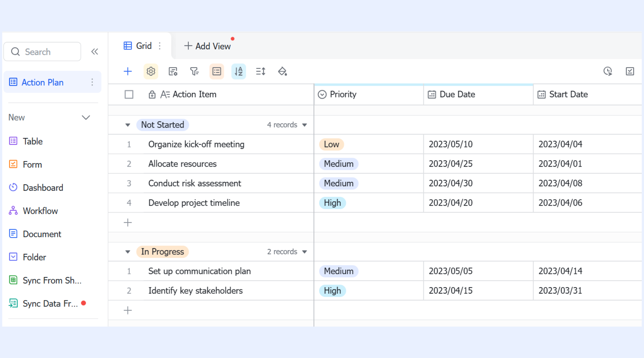644x358 pixels.
Task: Click in the Search field
Action: click(x=42, y=52)
